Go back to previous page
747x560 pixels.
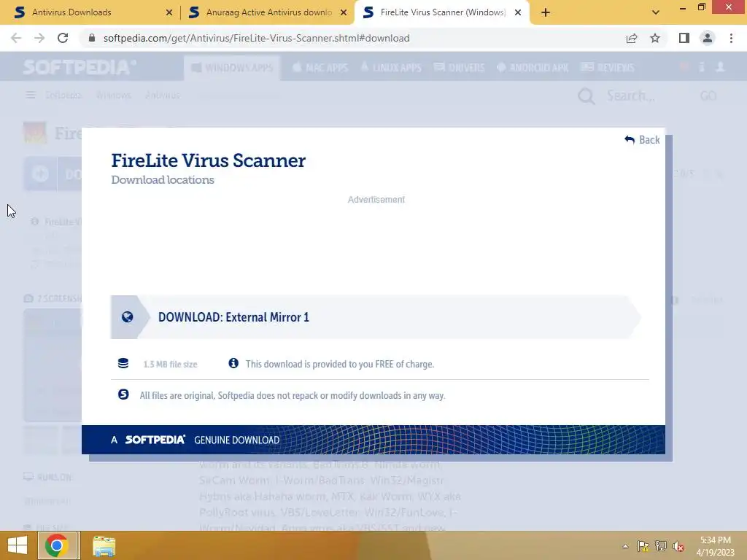tap(16, 38)
